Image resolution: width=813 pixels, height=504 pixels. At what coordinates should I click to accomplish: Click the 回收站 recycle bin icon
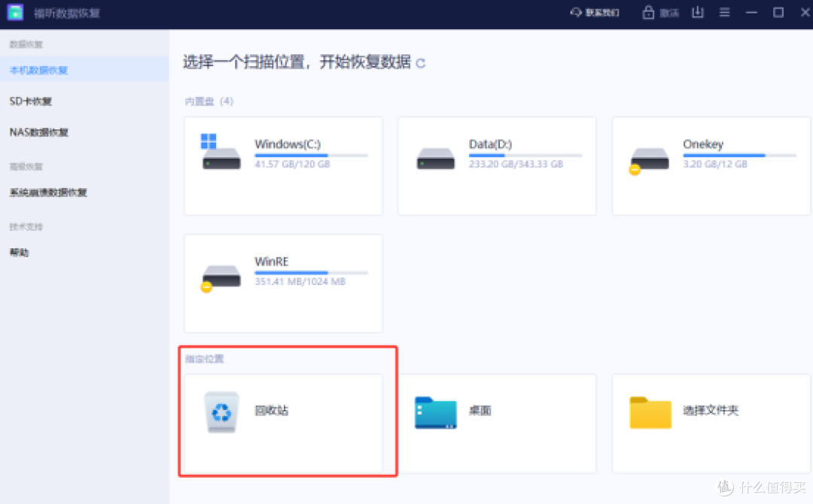tap(222, 411)
